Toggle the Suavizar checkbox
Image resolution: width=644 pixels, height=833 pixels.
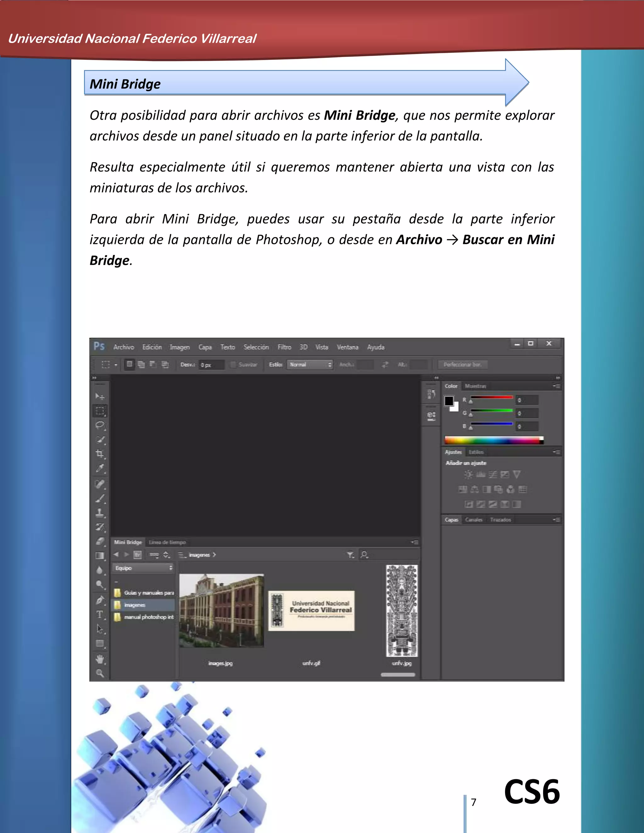pos(233,365)
